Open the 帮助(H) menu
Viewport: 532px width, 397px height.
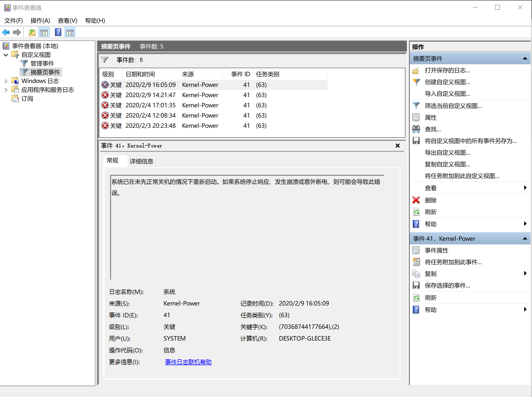[95, 21]
